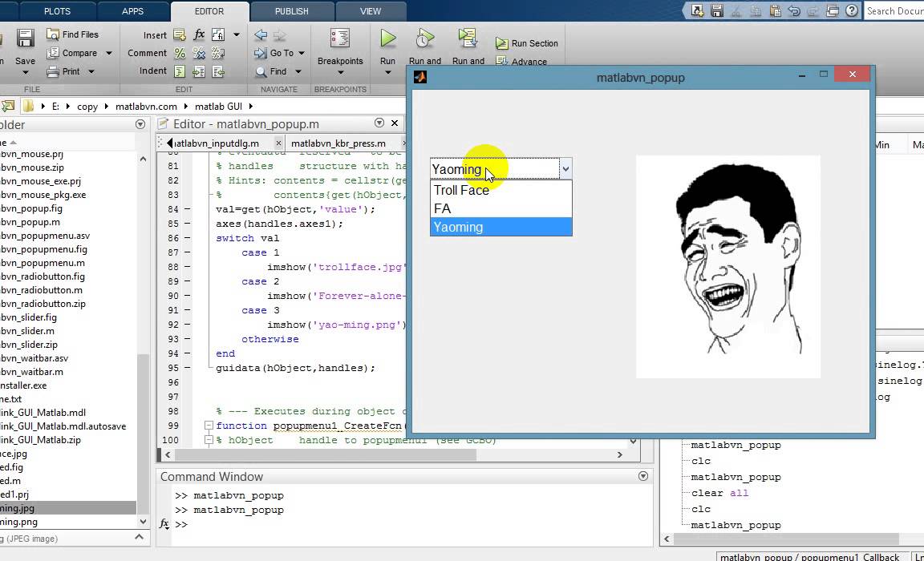Click the switch windows icon
The image size is (924, 561).
[832, 10]
